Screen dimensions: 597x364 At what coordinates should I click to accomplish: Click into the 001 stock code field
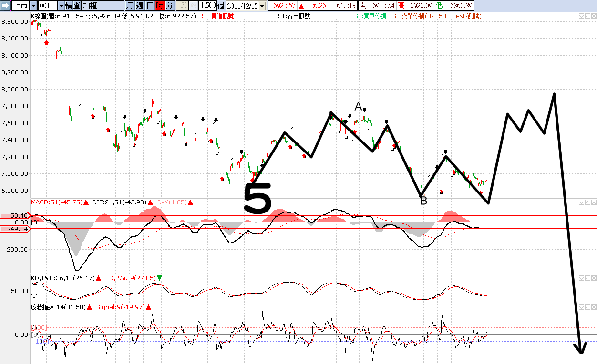click(x=48, y=6)
